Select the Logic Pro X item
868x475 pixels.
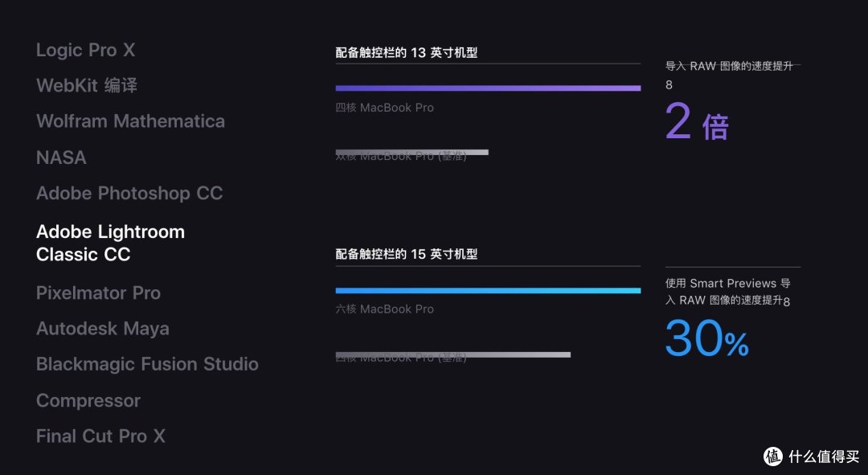pyautogui.click(x=85, y=50)
